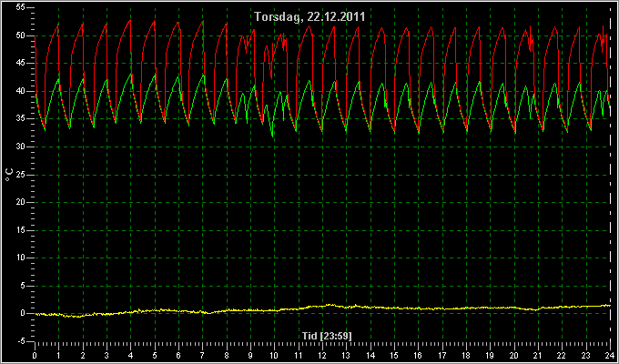The image size is (619, 364).
Task: Click the 0 value on the temperature axis
Action: (23, 313)
